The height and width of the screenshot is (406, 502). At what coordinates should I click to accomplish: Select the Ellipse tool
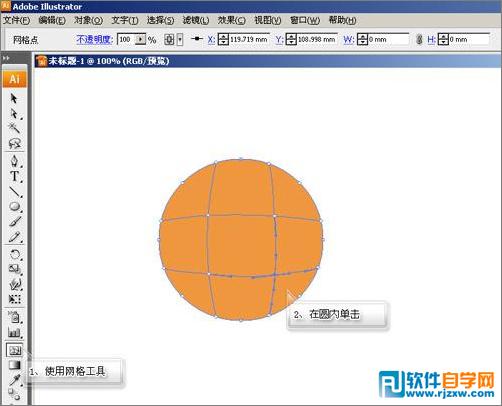pyautogui.click(x=14, y=207)
